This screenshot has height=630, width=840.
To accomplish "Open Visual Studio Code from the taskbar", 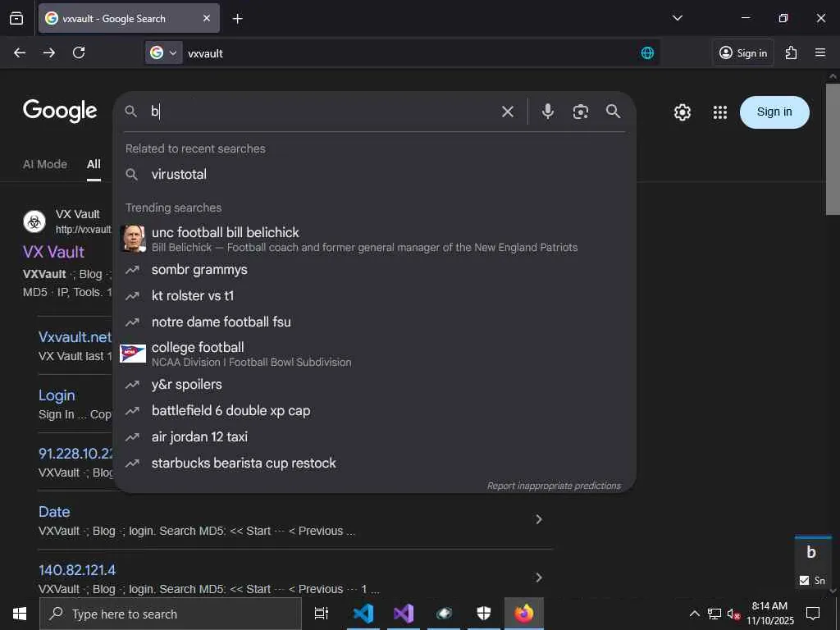I will pos(363,614).
